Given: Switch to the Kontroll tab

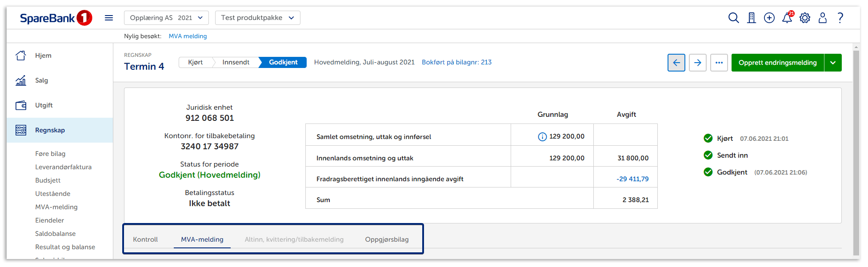Looking at the screenshot, I should tap(145, 239).
